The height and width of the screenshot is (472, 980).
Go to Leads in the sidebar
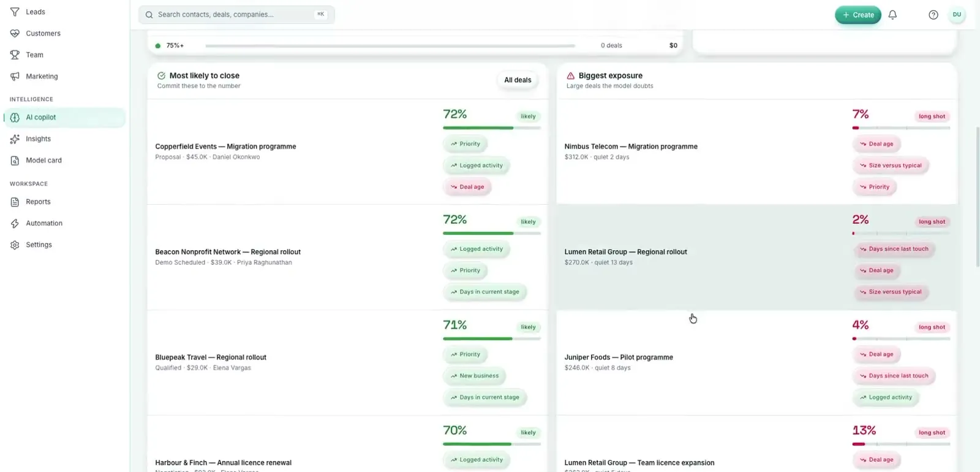point(65,12)
